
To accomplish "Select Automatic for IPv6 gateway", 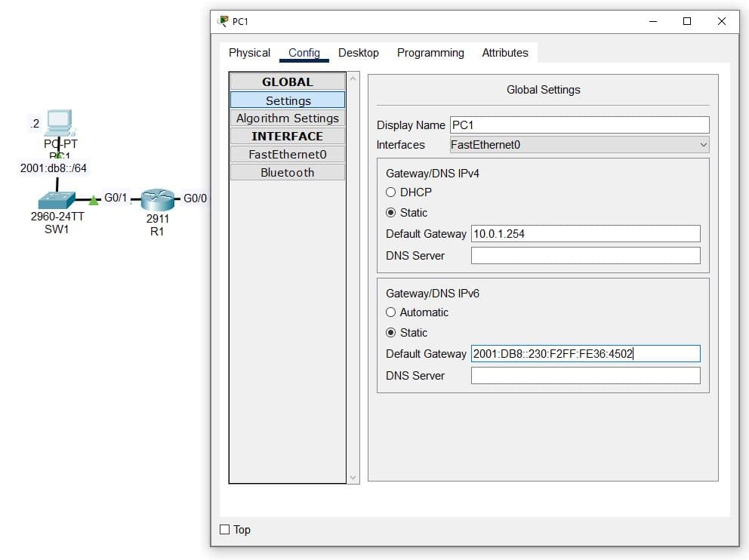I will click(391, 312).
